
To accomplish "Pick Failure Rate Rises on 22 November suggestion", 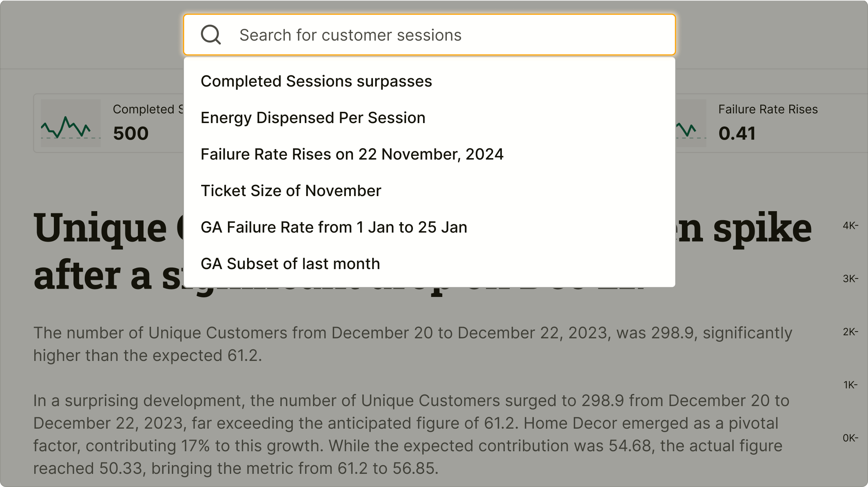I will tap(352, 154).
